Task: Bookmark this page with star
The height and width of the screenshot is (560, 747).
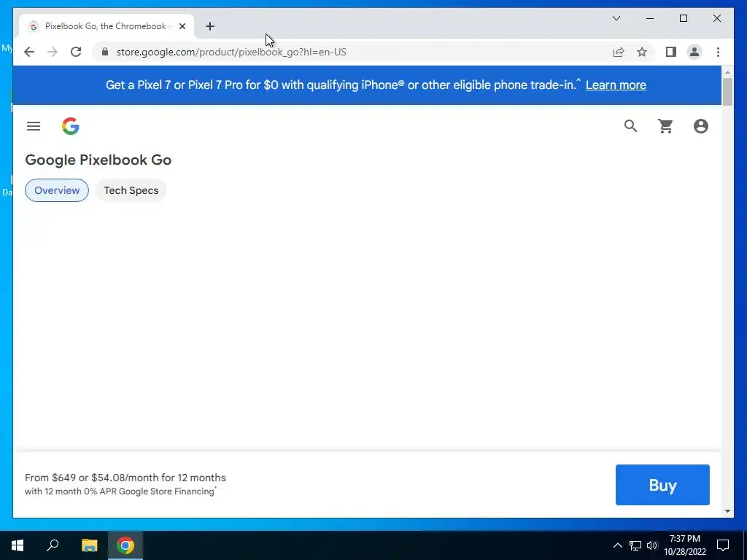Action: point(642,52)
